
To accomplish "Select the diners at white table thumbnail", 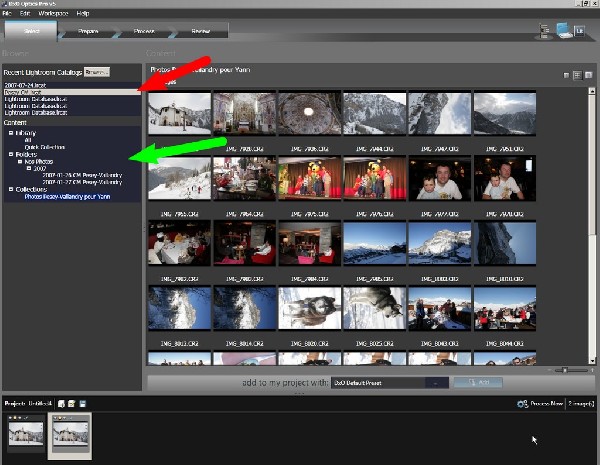I will click(x=179, y=243).
